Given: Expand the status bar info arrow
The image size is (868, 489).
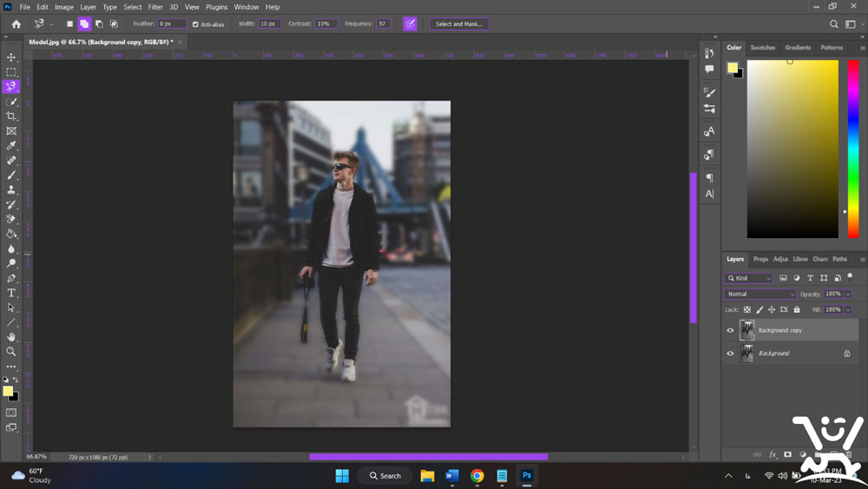Looking at the screenshot, I should [149, 458].
